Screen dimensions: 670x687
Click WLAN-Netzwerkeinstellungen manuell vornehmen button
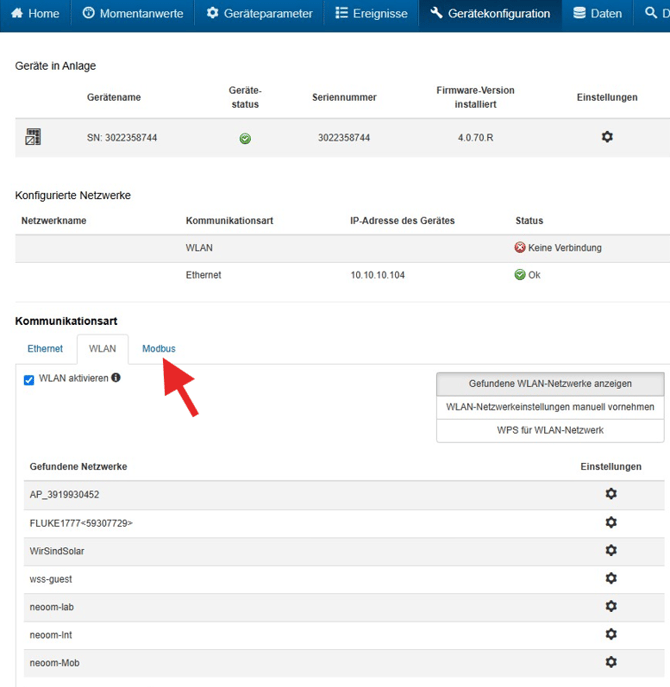click(550, 407)
